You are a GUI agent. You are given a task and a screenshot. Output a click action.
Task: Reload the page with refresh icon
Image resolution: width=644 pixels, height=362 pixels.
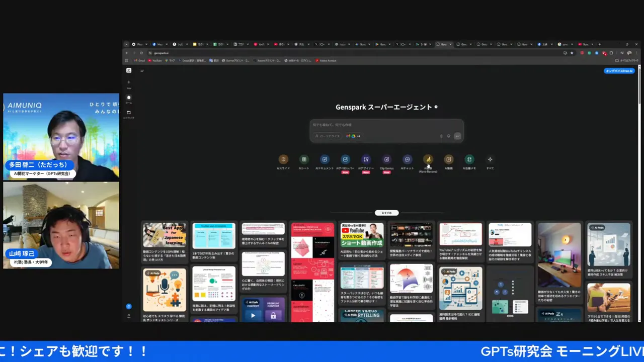point(141,53)
